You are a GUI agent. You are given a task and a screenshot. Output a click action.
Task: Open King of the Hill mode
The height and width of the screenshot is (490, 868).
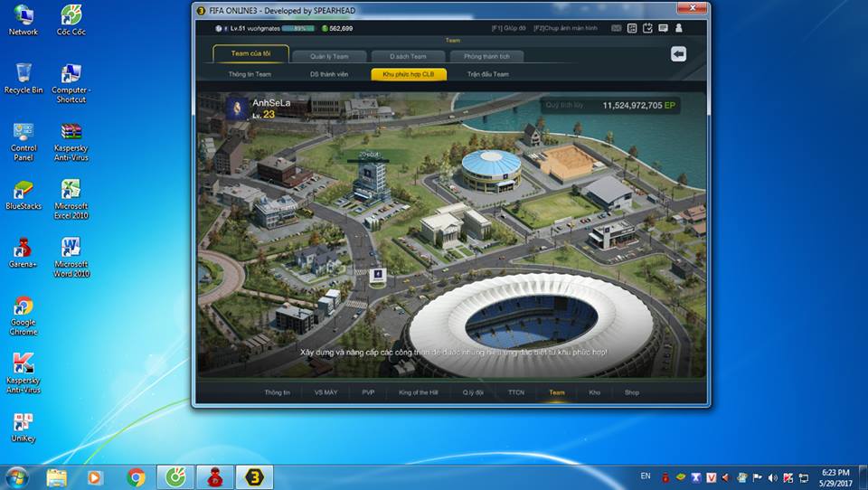(418, 392)
